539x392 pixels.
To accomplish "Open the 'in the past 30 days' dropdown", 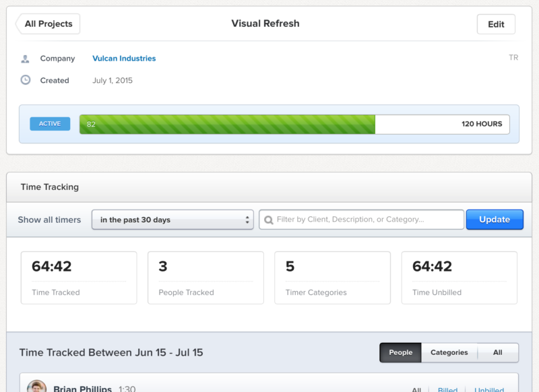I will [x=172, y=220].
